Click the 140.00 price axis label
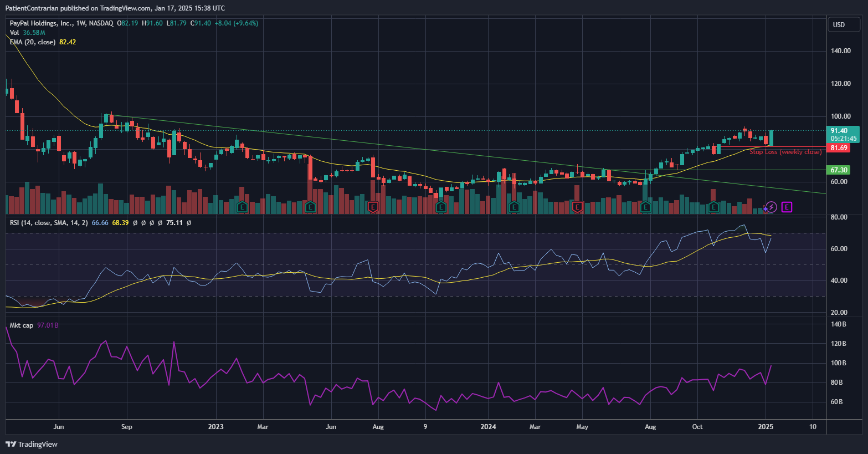The width and height of the screenshot is (868, 454). click(841, 51)
